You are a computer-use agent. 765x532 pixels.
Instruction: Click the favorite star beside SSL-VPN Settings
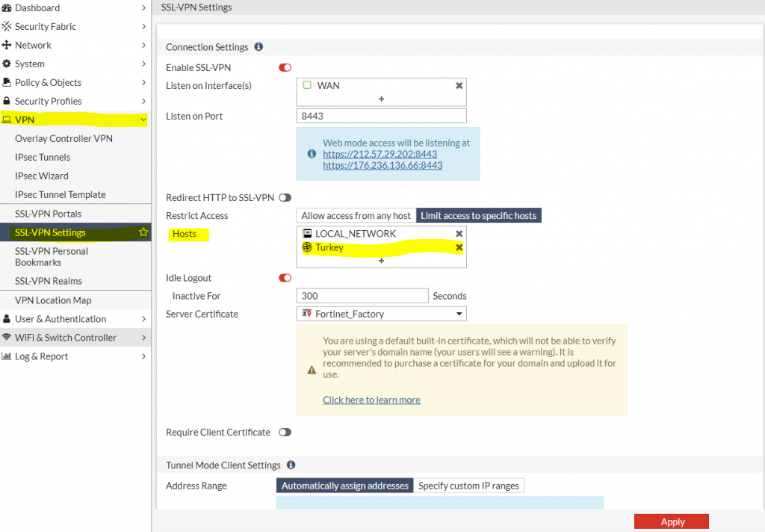143,232
